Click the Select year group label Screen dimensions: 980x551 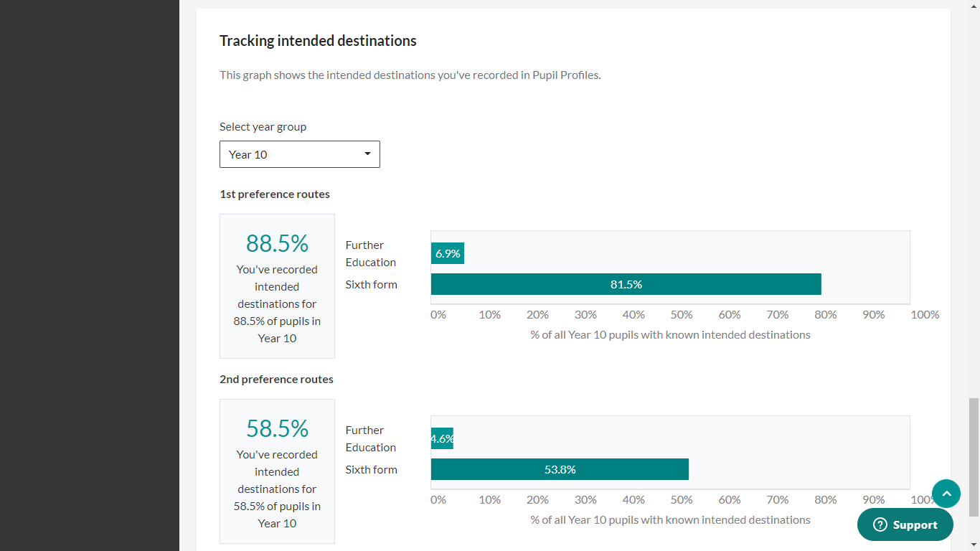(x=263, y=127)
